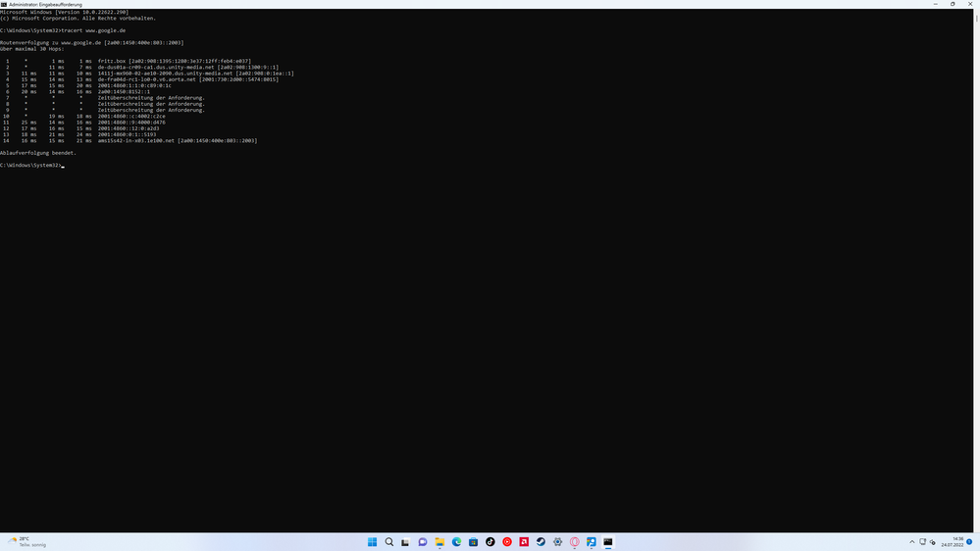This screenshot has height=551, width=980.
Task: Launch the Chat (Teams) taskbar icon
Action: (x=423, y=541)
